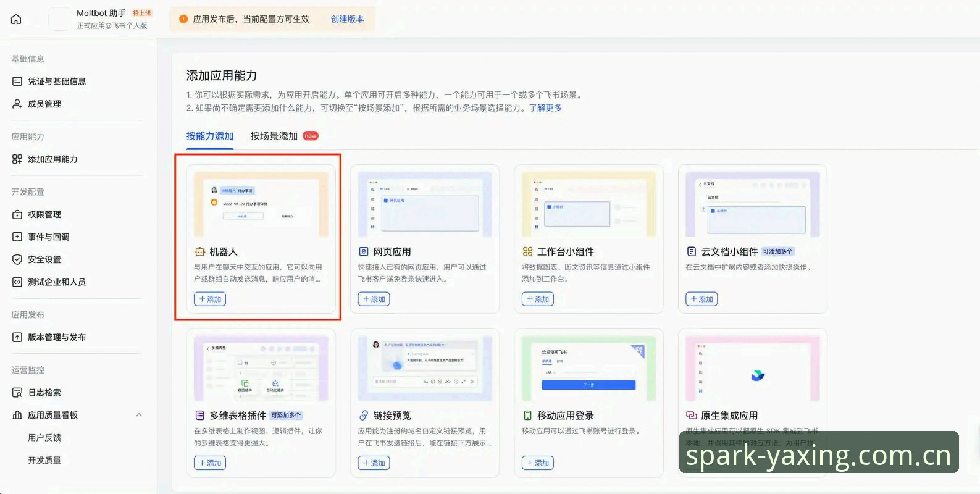The image size is (980, 494).
Task: Click the 安全设置 shield icon
Action: [17, 259]
